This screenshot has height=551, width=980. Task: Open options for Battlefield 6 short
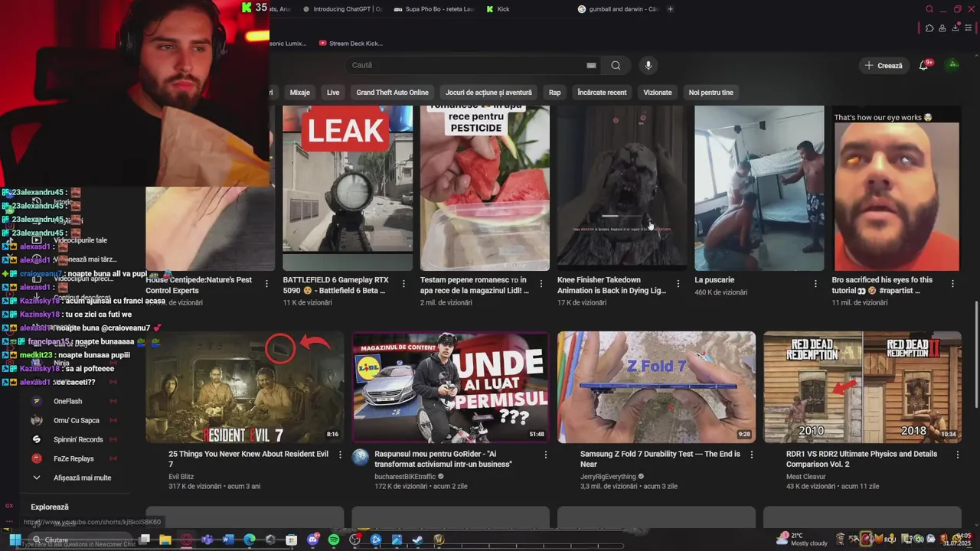(403, 284)
